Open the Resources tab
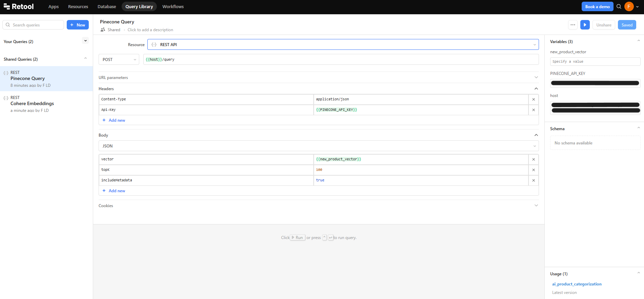Image resolution: width=644 pixels, height=299 pixels. click(78, 6)
